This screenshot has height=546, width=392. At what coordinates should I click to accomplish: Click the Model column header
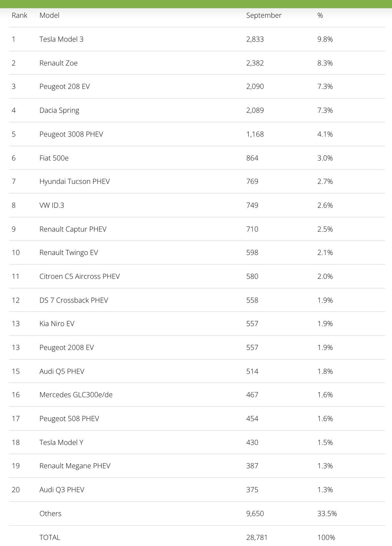(x=49, y=15)
